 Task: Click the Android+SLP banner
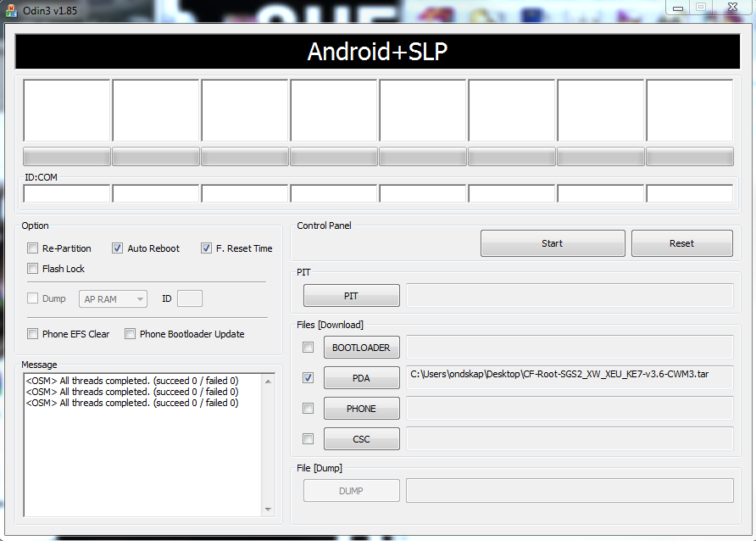tap(377, 51)
